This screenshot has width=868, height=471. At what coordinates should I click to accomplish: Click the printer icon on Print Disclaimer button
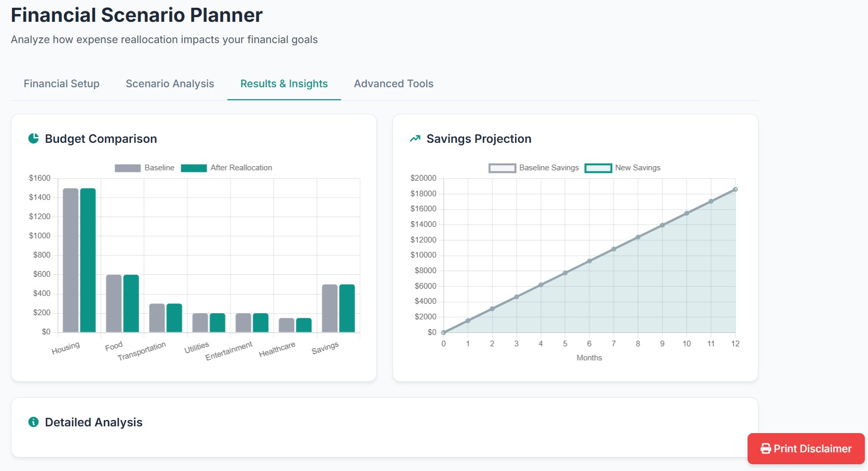(x=765, y=448)
